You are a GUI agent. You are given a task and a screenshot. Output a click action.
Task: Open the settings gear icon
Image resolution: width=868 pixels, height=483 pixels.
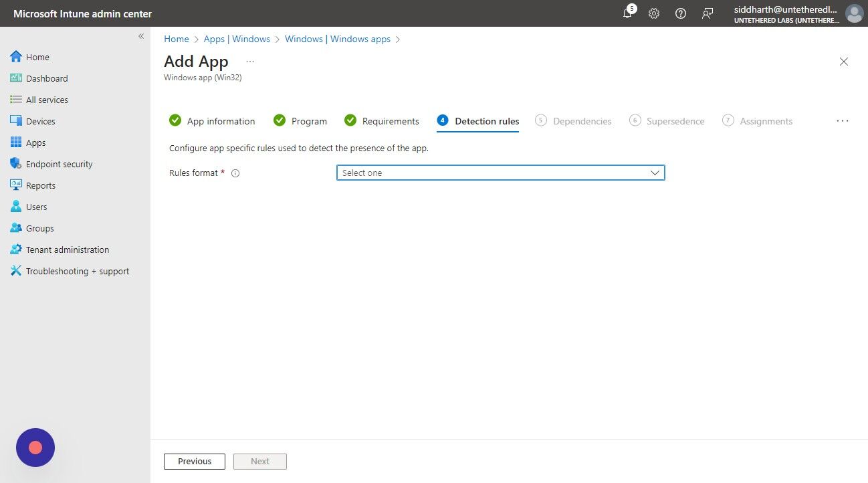(654, 13)
